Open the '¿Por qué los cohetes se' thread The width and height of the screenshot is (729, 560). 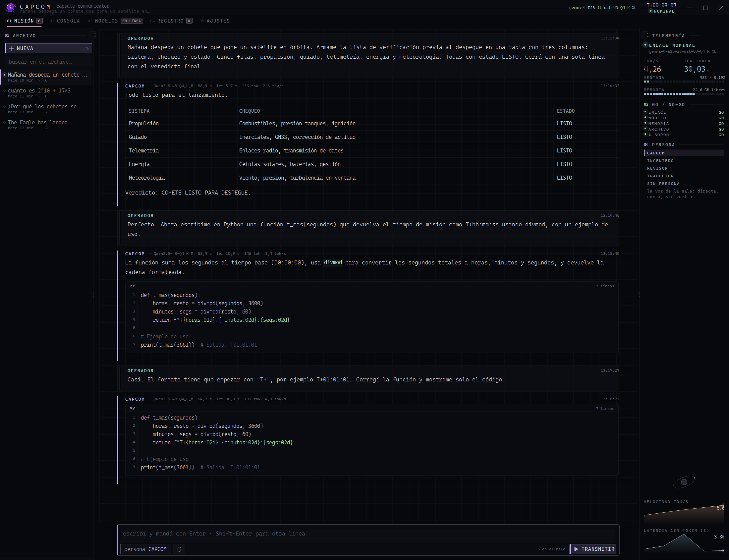click(47, 109)
